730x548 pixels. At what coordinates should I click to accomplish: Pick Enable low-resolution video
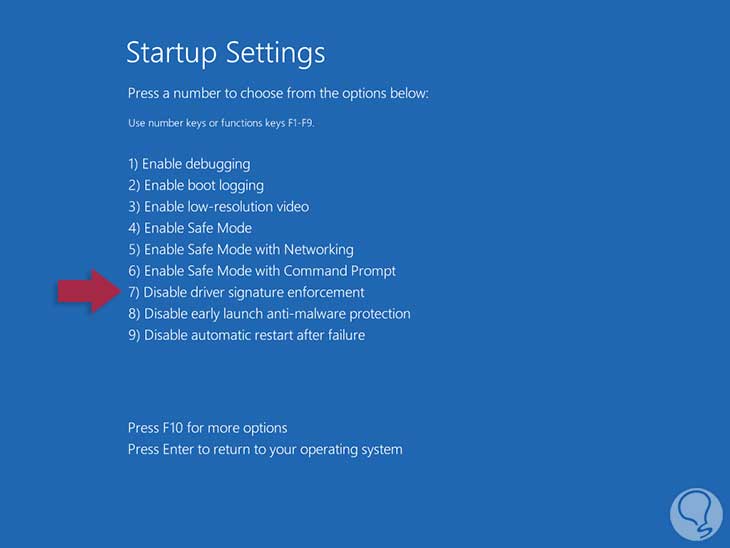[218, 206]
